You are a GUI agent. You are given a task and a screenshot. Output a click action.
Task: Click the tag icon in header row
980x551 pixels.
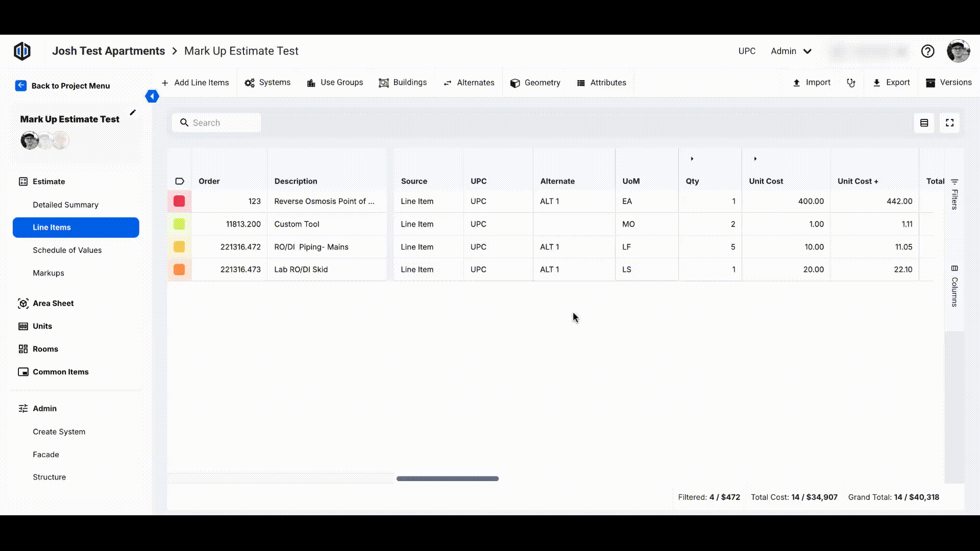(x=180, y=181)
